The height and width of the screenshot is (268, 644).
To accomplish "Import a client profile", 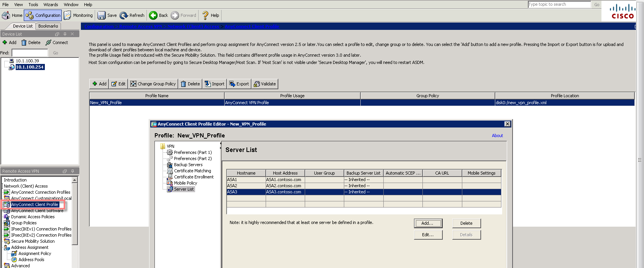I will (x=215, y=84).
